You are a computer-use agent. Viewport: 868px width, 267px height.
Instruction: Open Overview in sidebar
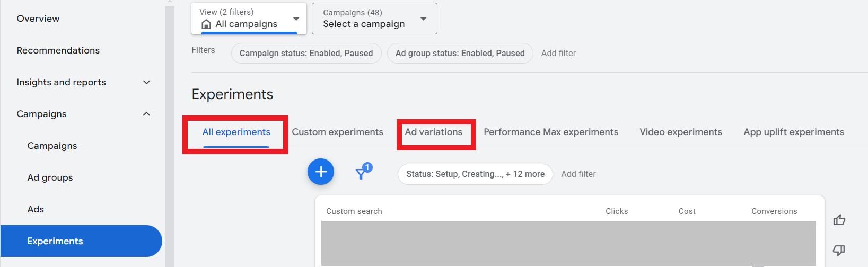tap(38, 19)
